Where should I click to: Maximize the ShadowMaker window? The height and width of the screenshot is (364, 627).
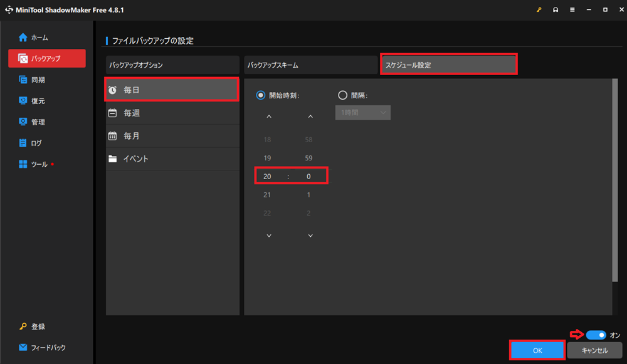pyautogui.click(x=605, y=9)
